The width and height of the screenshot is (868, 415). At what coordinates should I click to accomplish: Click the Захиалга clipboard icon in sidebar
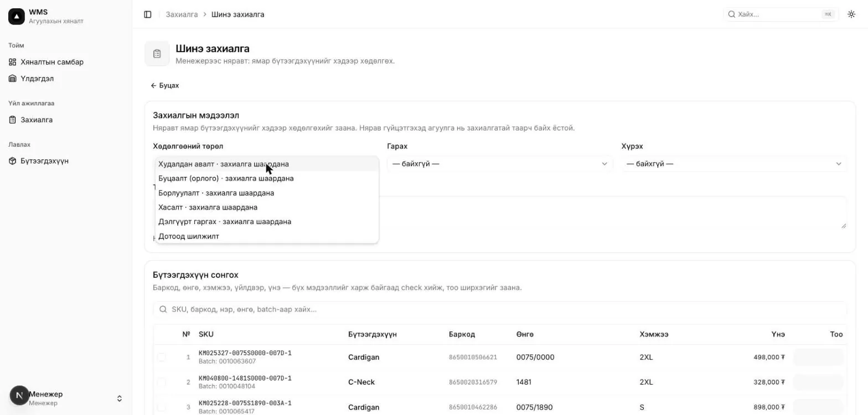[x=13, y=120]
